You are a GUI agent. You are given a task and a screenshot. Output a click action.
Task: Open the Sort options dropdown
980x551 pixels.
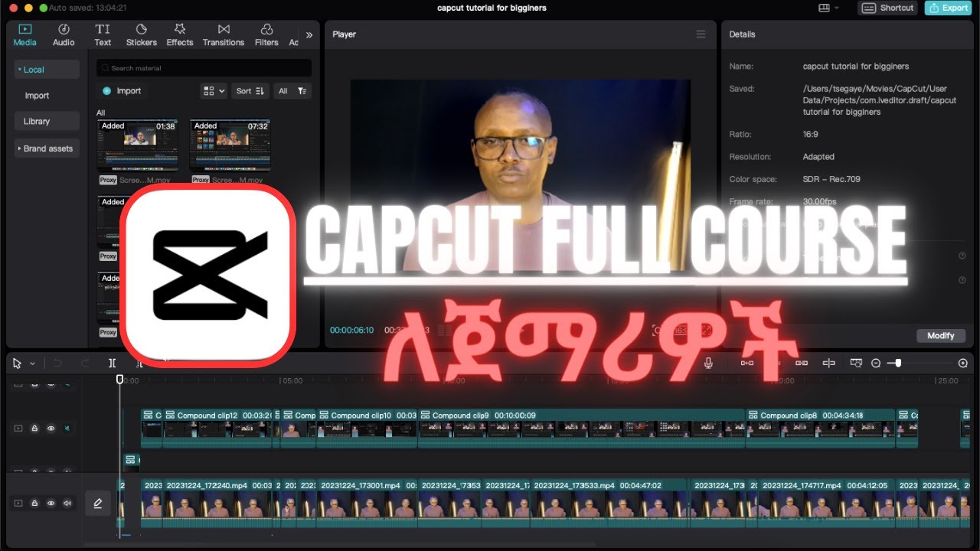coord(250,91)
